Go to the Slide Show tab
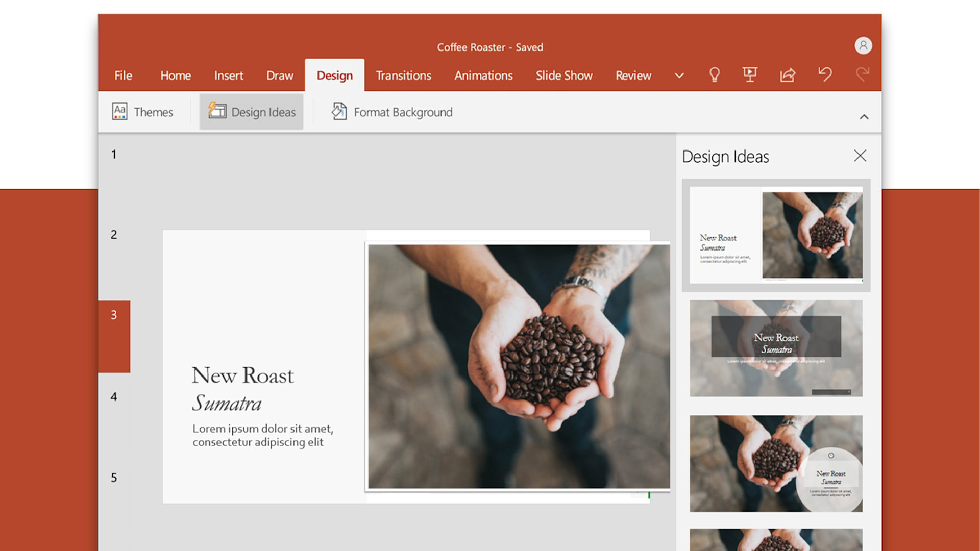The width and height of the screenshot is (980, 551). 564,76
